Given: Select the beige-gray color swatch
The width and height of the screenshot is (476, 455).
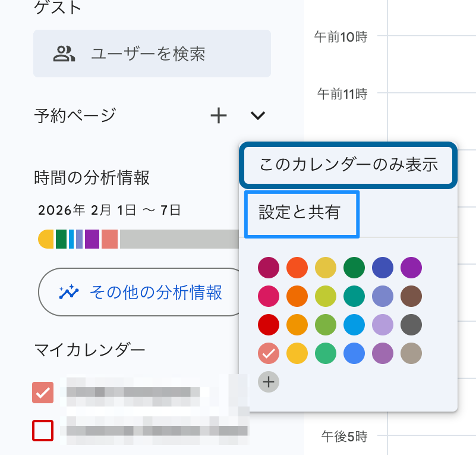Looking at the screenshot, I should [x=411, y=354].
